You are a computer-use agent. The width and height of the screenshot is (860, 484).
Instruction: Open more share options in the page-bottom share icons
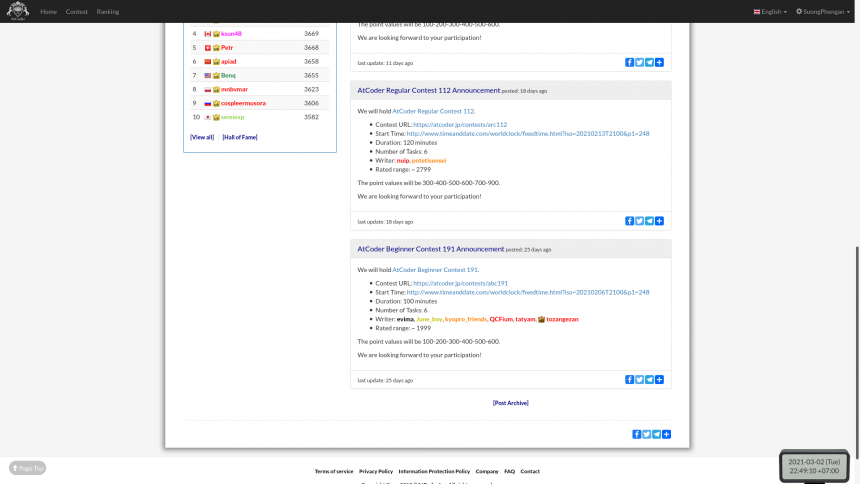[x=666, y=434]
